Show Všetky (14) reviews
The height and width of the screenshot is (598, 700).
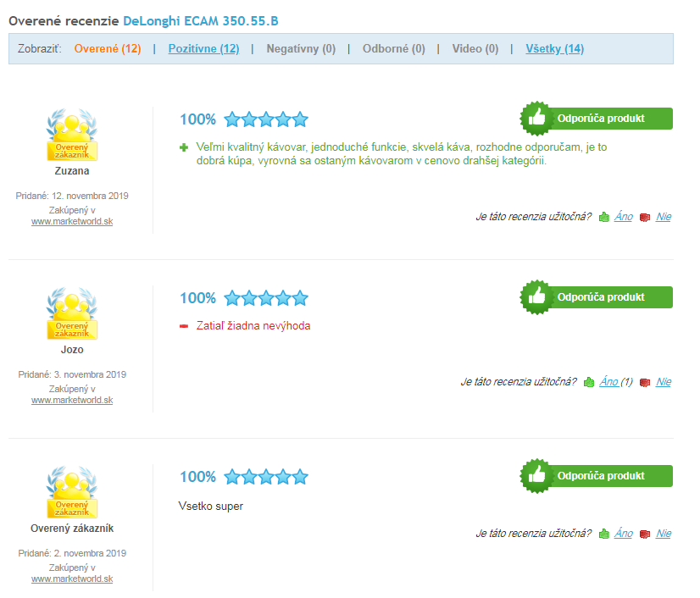(x=554, y=48)
